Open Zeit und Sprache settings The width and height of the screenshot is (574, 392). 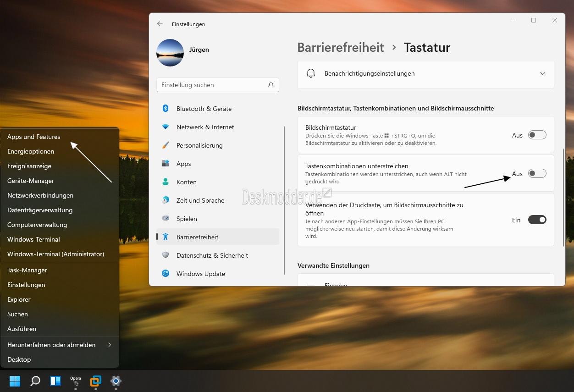(x=218, y=200)
